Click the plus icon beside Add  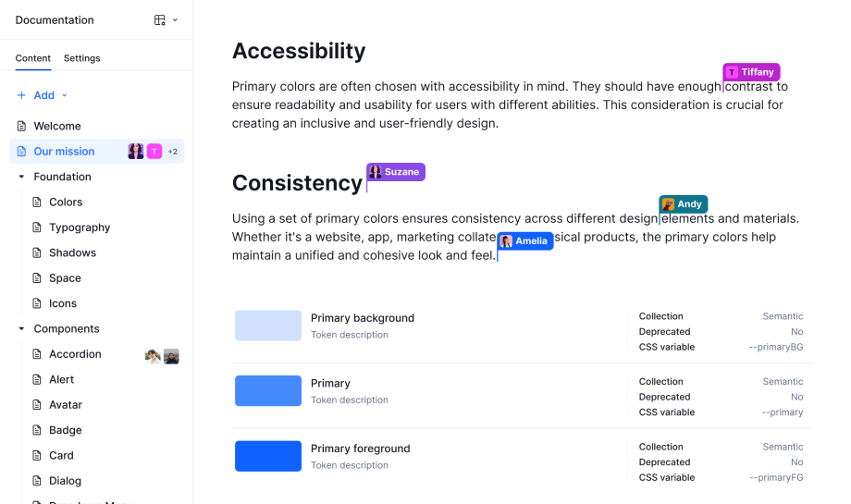(x=21, y=95)
